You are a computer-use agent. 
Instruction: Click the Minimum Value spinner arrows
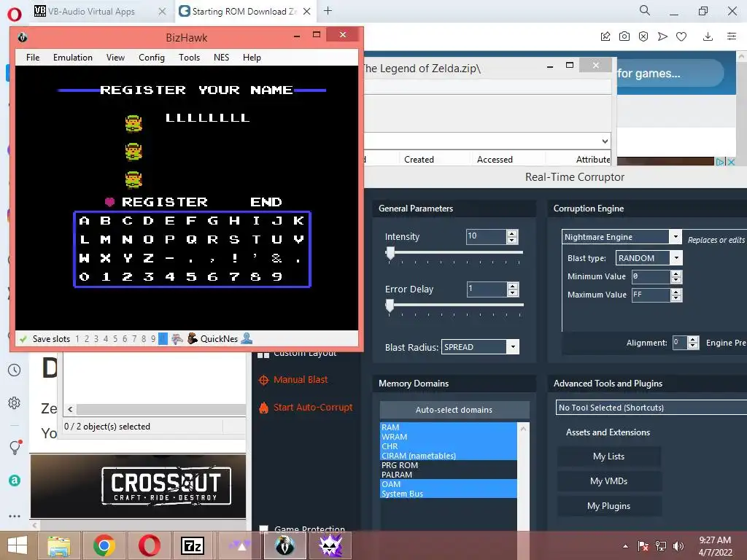(x=676, y=276)
